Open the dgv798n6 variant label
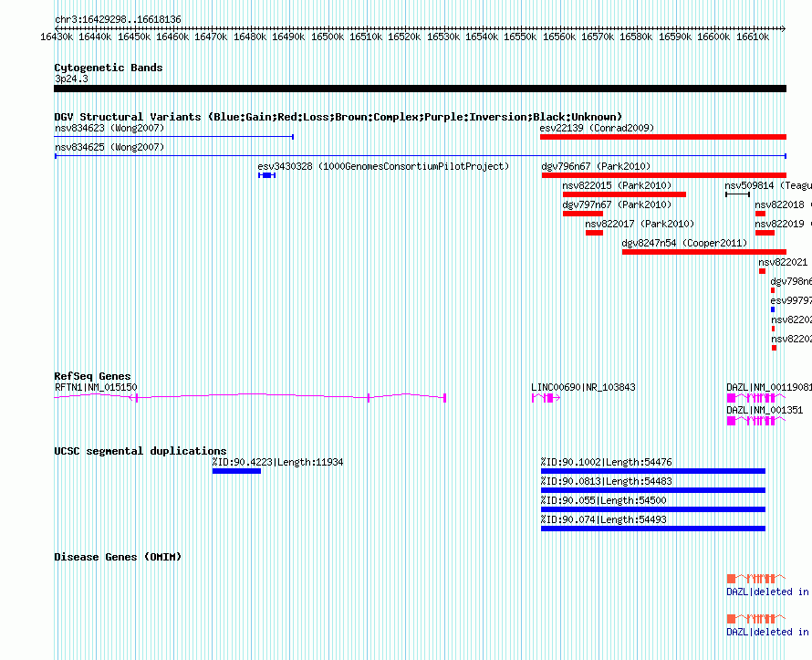Image resolution: width=812 pixels, height=660 pixels. [x=791, y=281]
